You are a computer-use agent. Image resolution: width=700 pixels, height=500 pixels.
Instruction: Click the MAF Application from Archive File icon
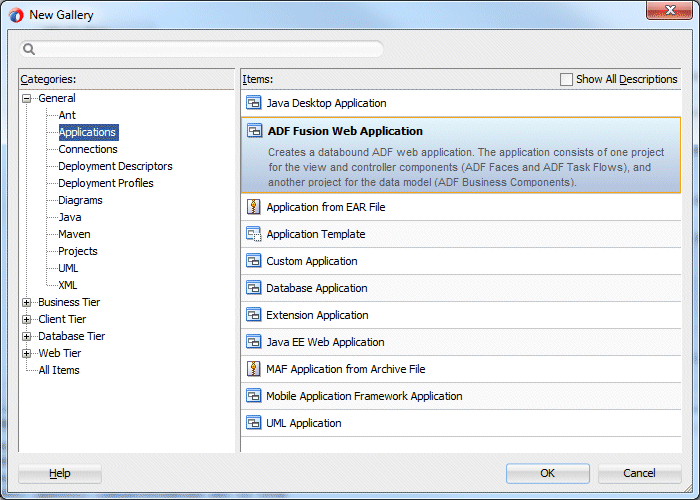[x=254, y=369]
